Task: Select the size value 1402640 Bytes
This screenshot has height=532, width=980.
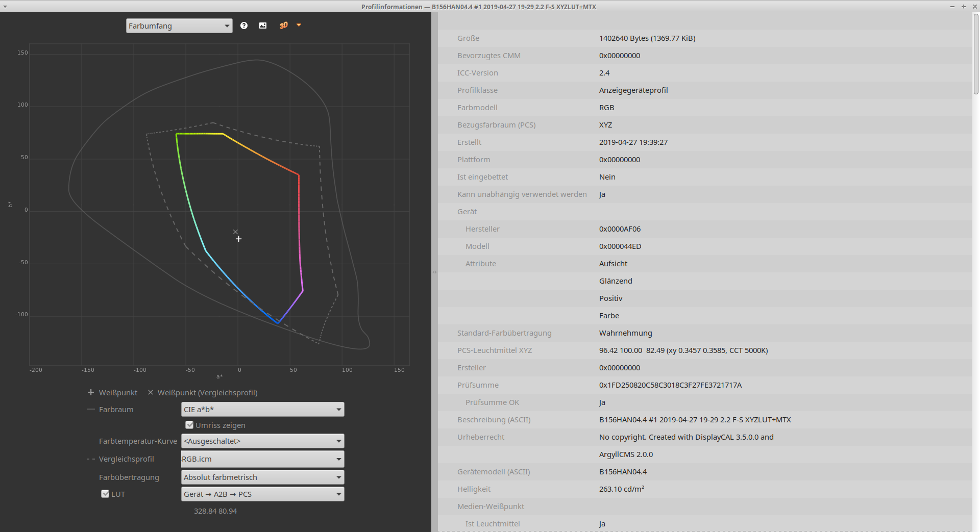Action: click(x=647, y=38)
